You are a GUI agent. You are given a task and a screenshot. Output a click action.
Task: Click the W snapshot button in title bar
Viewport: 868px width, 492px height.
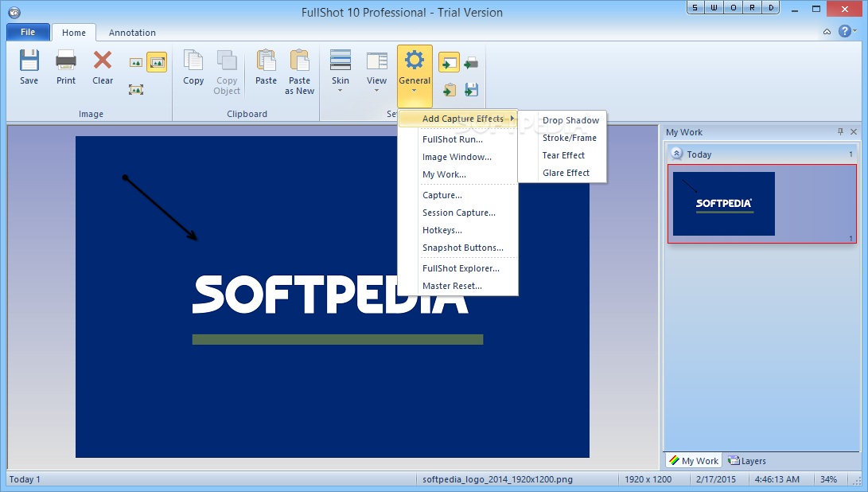click(x=714, y=8)
